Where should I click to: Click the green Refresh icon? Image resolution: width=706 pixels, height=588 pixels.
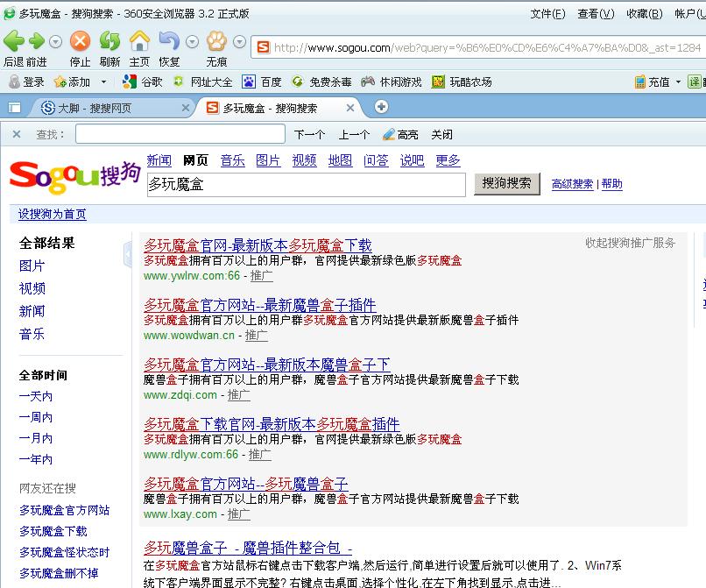coord(109,41)
